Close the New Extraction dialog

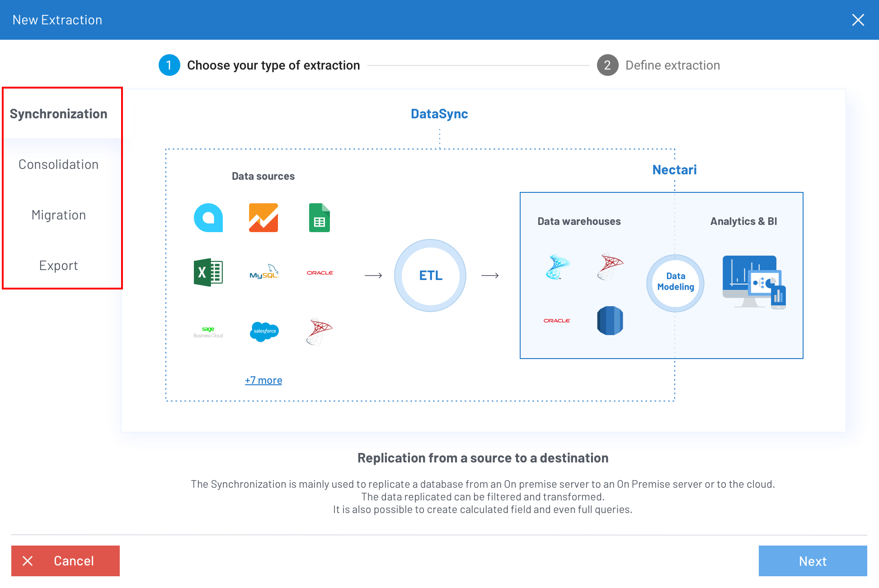858,20
